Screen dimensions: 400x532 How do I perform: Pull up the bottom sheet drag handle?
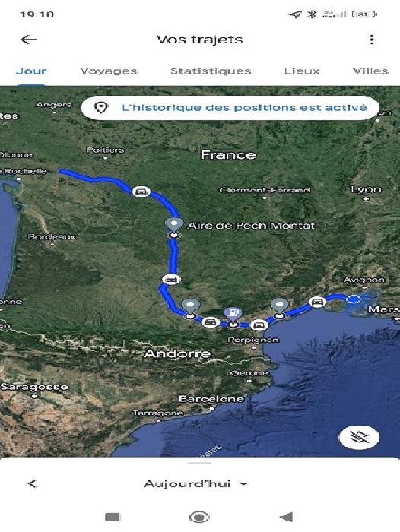point(200,463)
